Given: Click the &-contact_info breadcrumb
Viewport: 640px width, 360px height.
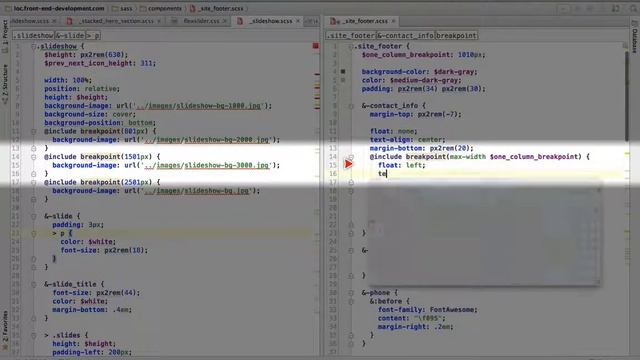Looking at the screenshot, I should pos(405,36).
